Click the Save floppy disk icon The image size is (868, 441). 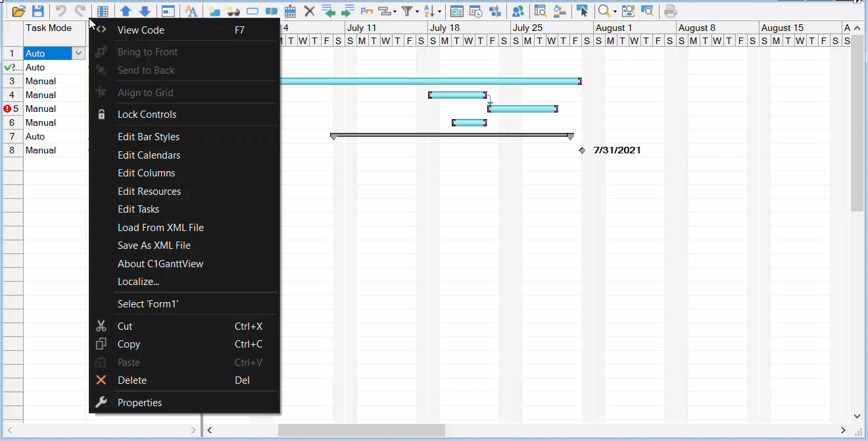pyautogui.click(x=38, y=11)
